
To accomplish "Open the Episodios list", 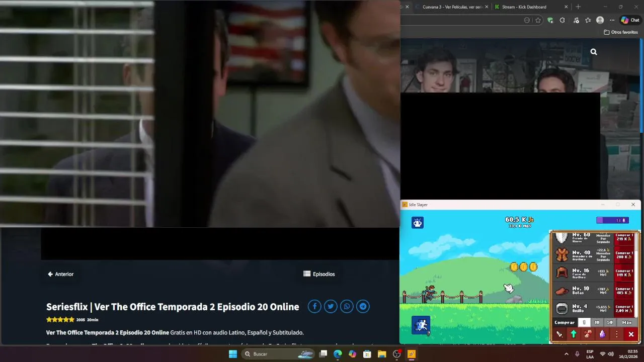I will coord(319,274).
